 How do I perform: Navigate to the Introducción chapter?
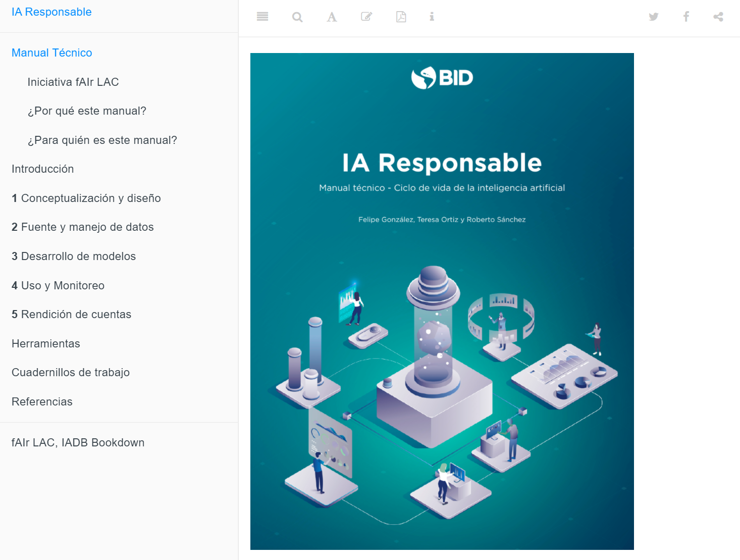43,169
